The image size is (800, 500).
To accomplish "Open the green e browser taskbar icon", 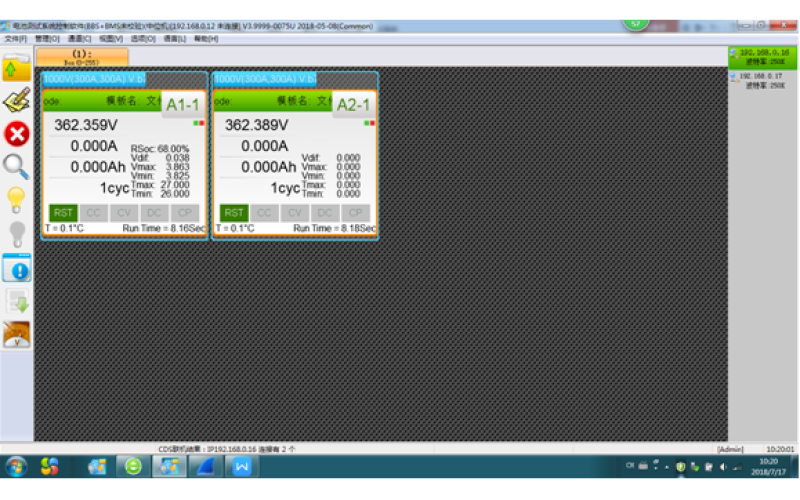I will 133,466.
